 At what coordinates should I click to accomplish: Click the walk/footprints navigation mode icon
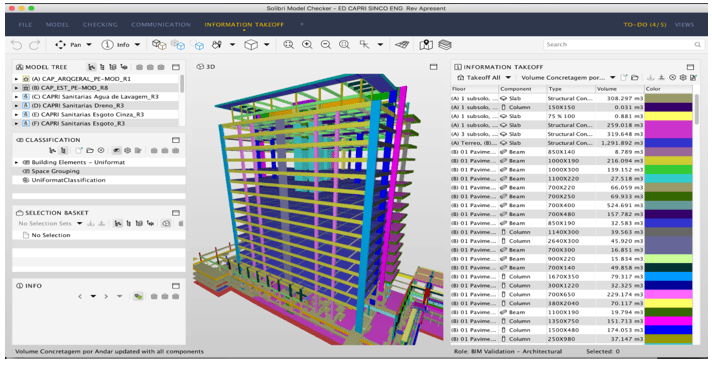[217, 44]
